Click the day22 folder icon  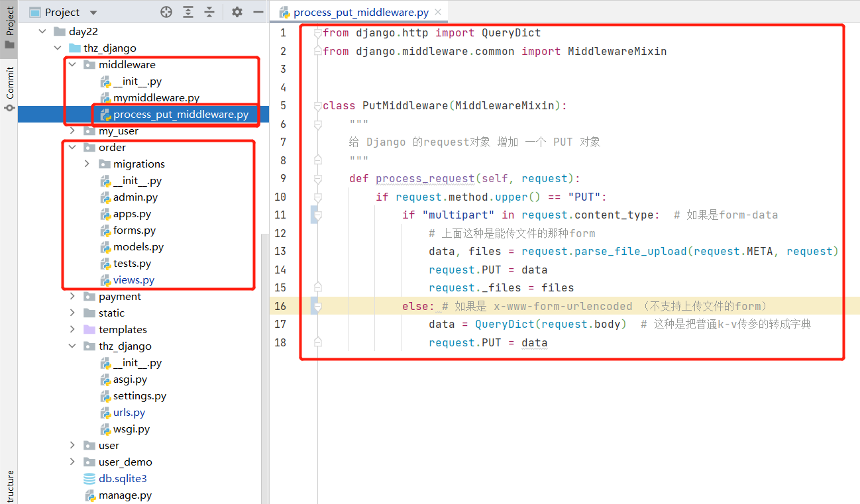tap(59, 31)
